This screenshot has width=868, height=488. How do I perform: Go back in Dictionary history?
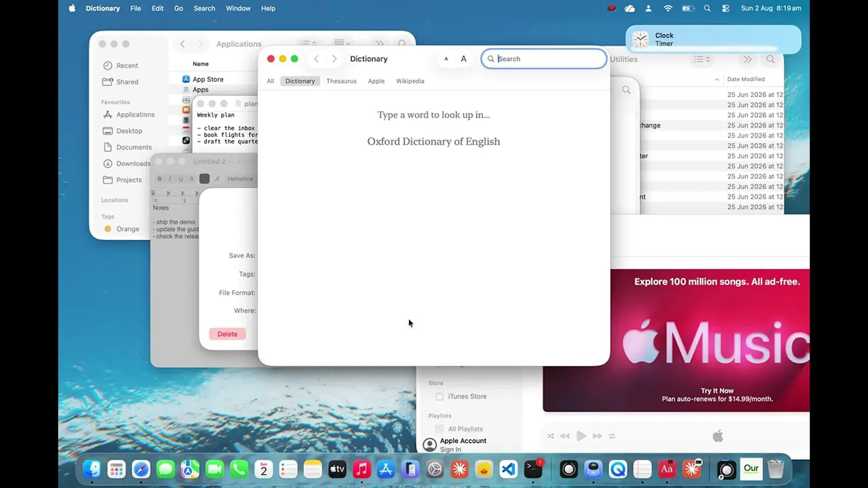click(x=316, y=59)
